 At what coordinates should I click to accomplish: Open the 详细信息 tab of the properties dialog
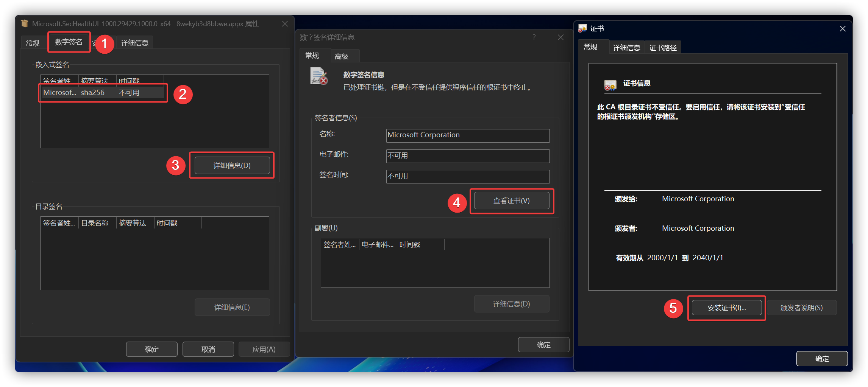coord(134,42)
